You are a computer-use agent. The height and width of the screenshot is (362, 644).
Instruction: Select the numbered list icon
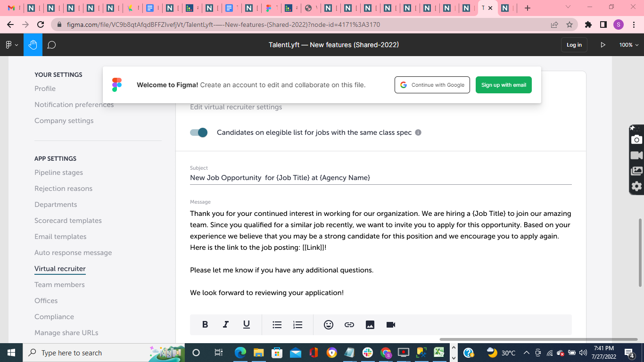point(297,324)
